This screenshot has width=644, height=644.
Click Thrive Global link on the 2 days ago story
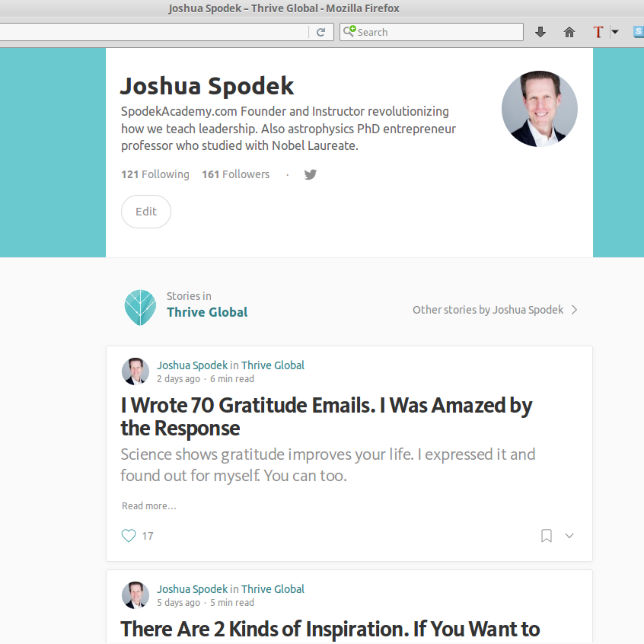(x=273, y=365)
